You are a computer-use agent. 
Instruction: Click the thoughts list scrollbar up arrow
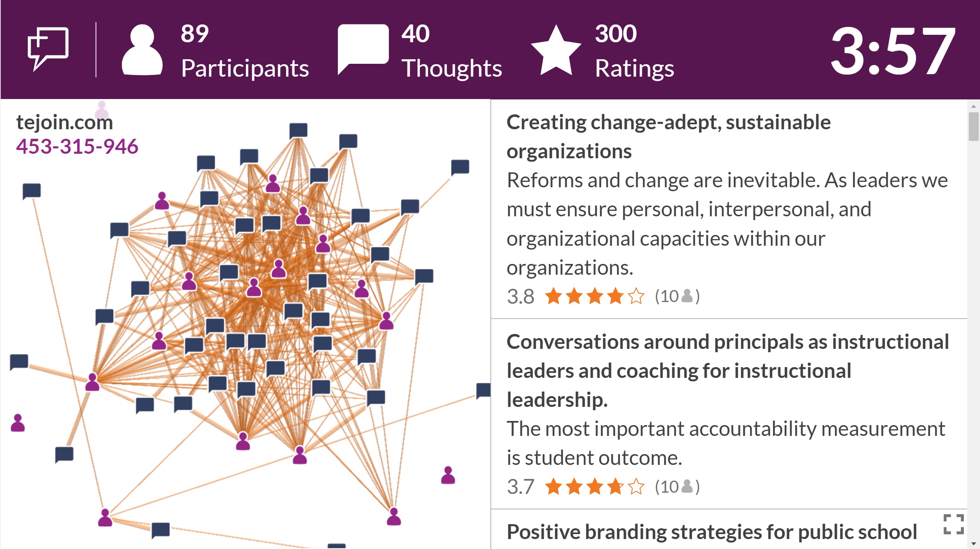973,106
